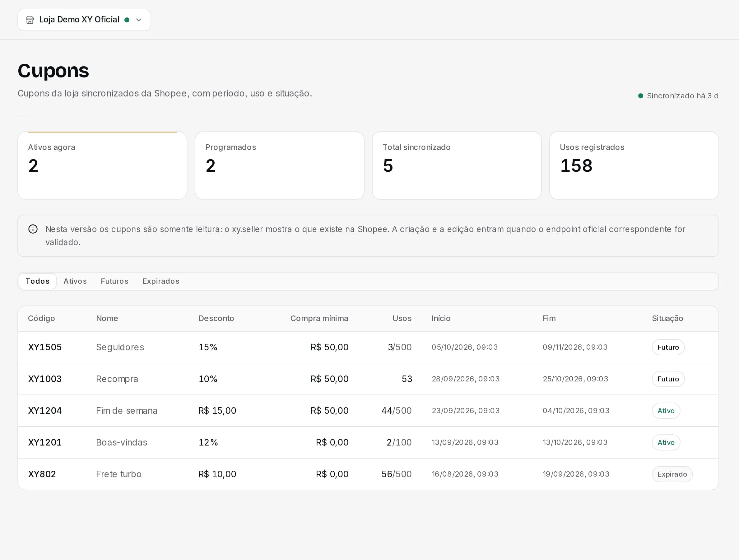Click the Cupons page heading
The width and height of the screenshot is (739, 560).
tap(53, 71)
